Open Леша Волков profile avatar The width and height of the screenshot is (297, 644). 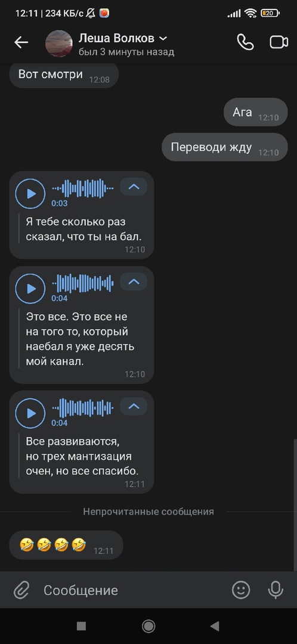(x=59, y=44)
